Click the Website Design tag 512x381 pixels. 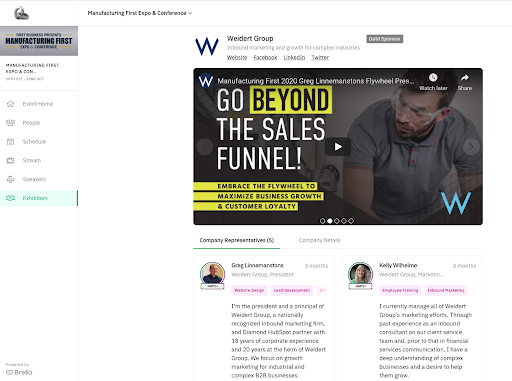pyautogui.click(x=249, y=290)
